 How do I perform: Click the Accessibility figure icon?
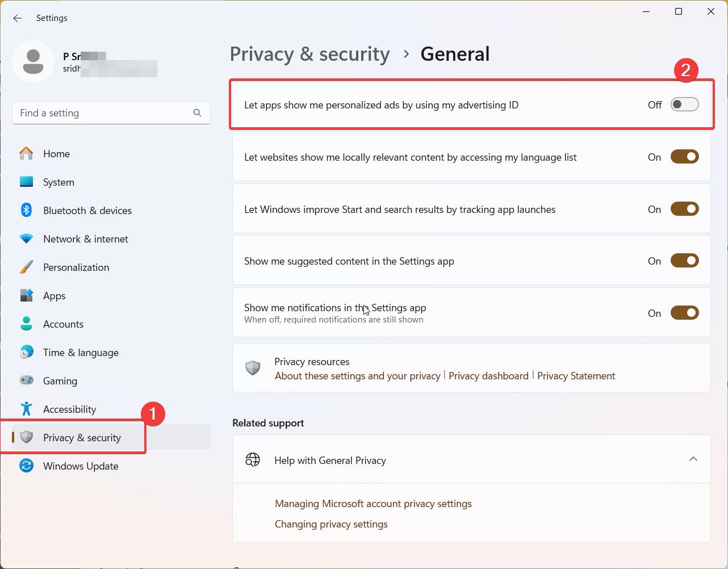coord(26,409)
